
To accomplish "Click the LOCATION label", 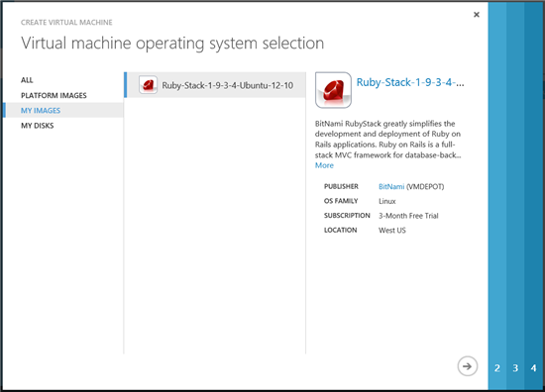I will (x=340, y=231).
